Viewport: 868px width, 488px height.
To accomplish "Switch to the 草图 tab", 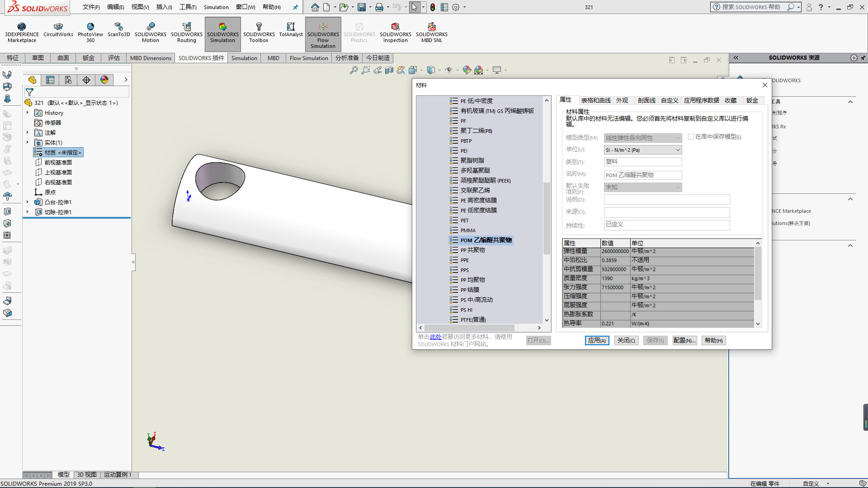I will 38,58.
